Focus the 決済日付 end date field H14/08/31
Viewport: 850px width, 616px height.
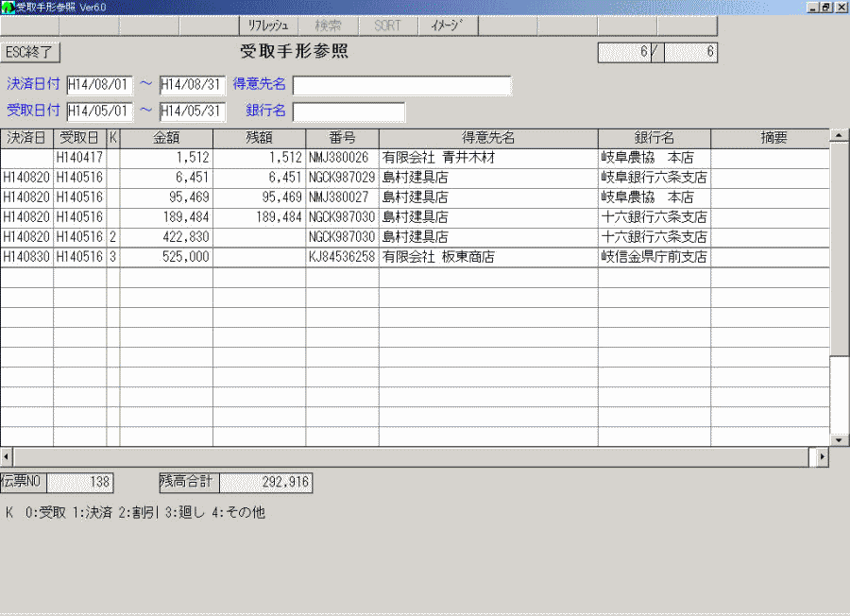pyautogui.click(x=192, y=85)
